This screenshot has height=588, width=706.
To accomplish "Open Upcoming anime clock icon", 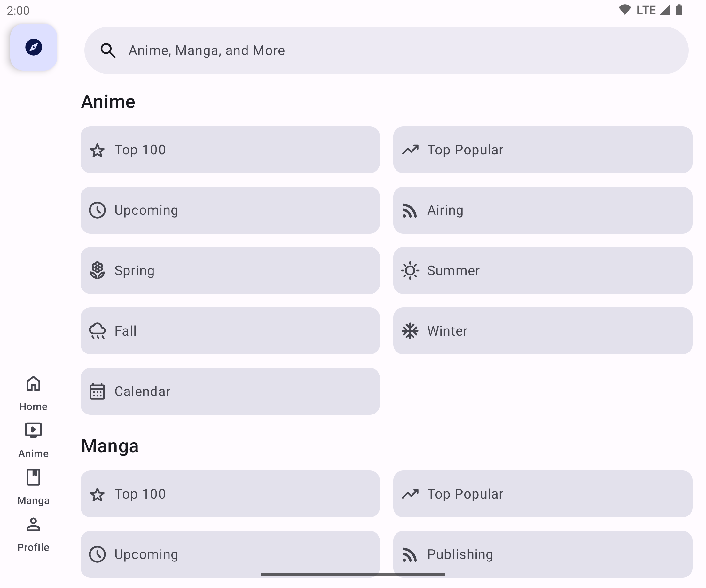I will tap(98, 210).
